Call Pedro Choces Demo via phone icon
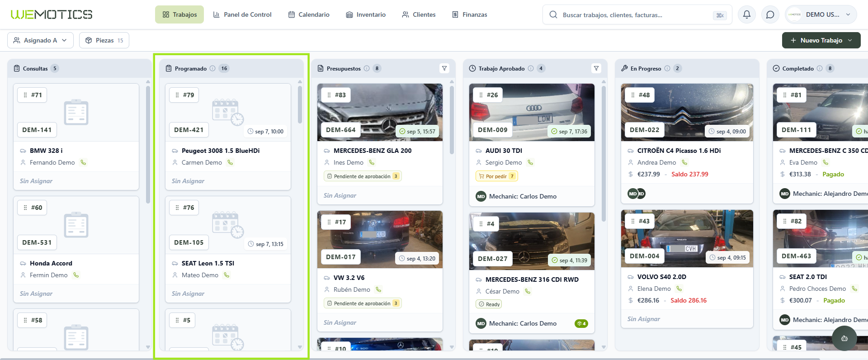Image resolution: width=868 pixels, height=360 pixels. pyautogui.click(x=854, y=289)
